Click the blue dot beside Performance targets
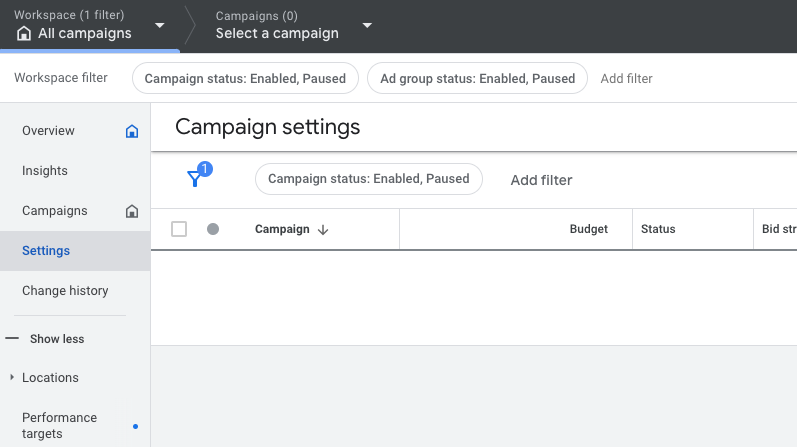 [135, 426]
